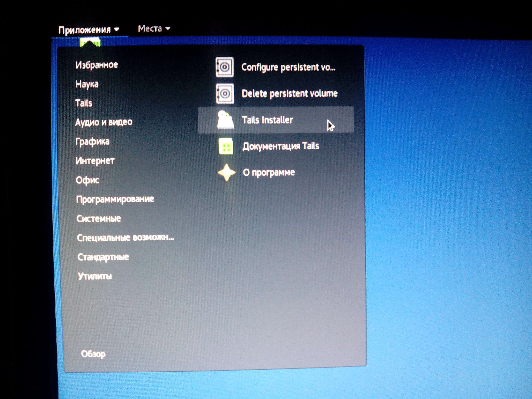
Task: Select the Tails category
Action: [84, 103]
